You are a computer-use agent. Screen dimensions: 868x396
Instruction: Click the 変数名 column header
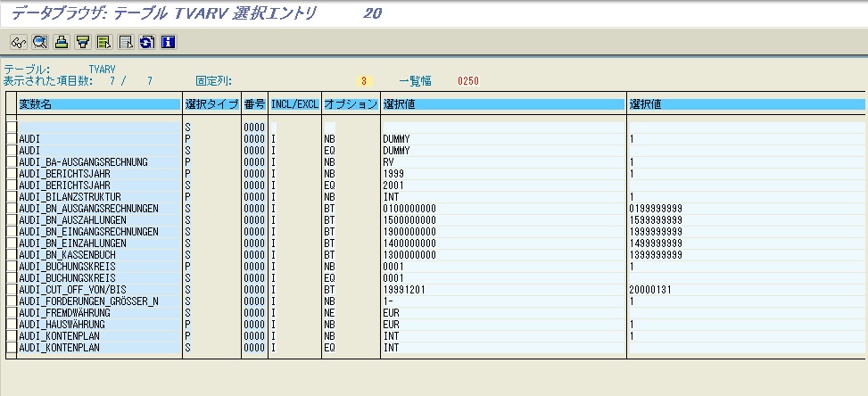pos(98,104)
